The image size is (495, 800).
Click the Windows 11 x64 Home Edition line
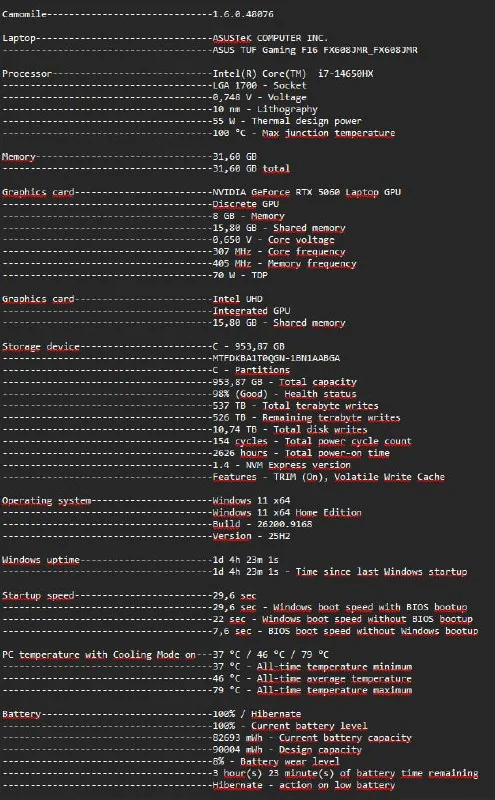287,512
